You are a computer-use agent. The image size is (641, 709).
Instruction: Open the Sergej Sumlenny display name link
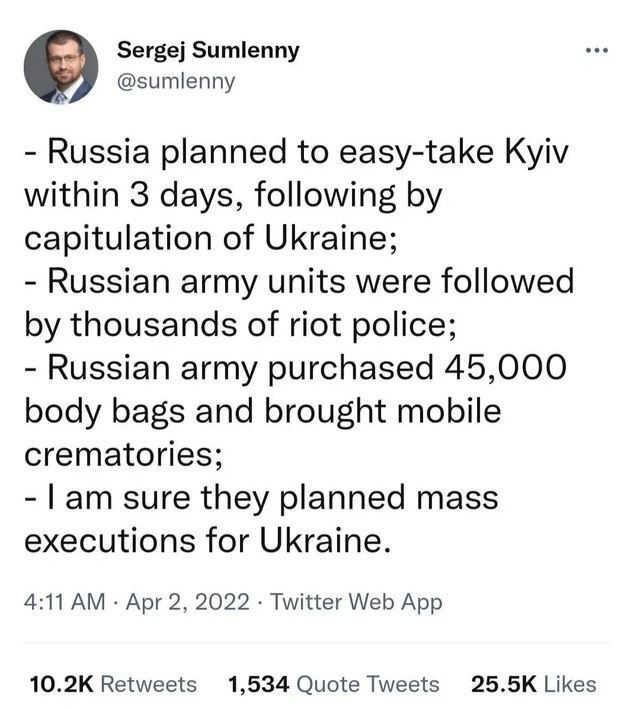[208, 51]
